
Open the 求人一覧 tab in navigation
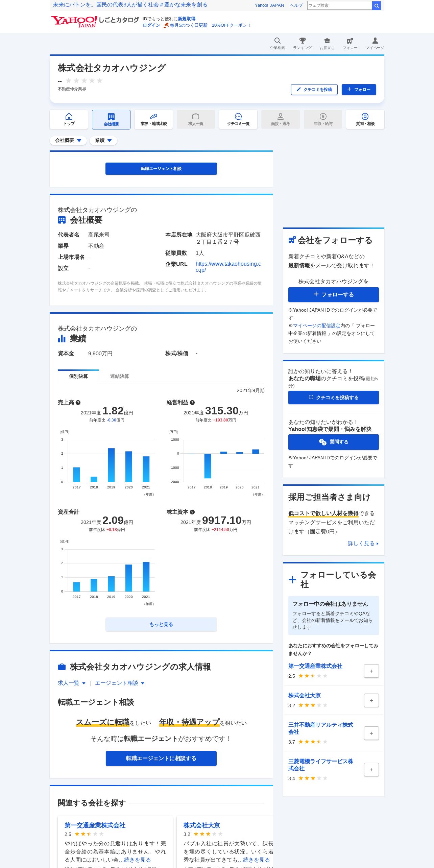click(196, 119)
